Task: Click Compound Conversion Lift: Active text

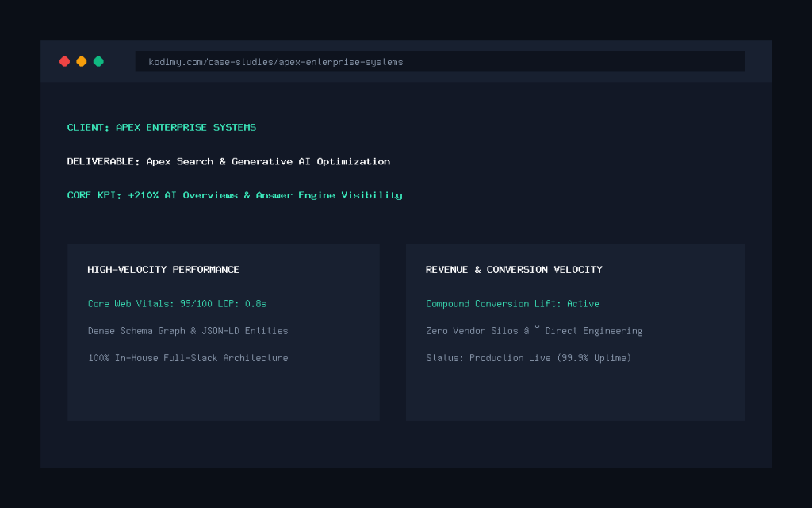Action: [x=513, y=304]
